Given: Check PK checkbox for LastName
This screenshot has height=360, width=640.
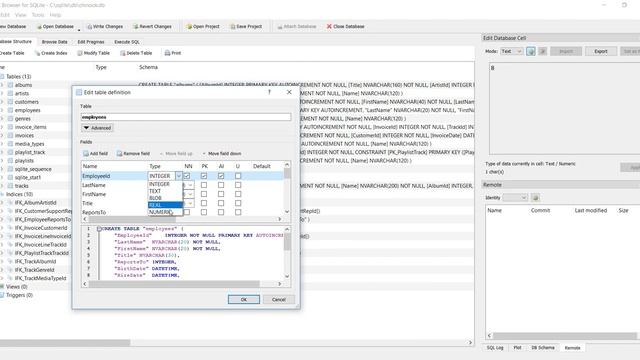Looking at the screenshot, I should [204, 185].
